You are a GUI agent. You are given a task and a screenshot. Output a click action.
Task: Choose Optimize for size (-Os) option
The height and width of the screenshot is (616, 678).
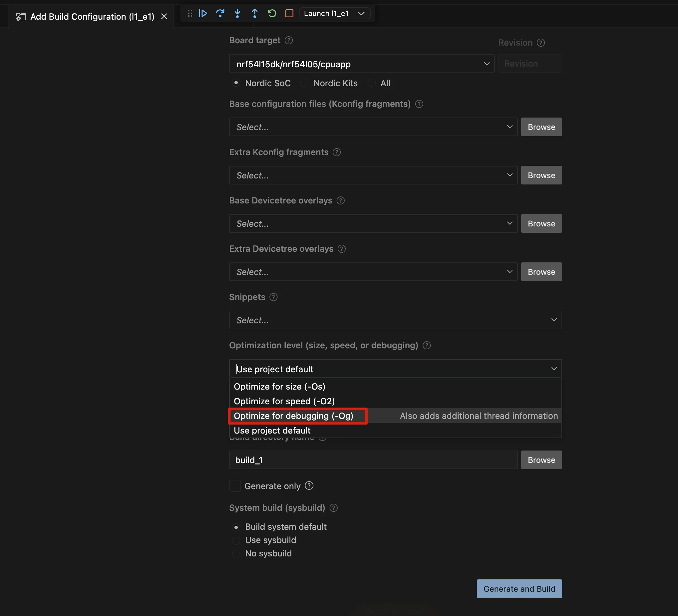tap(279, 387)
